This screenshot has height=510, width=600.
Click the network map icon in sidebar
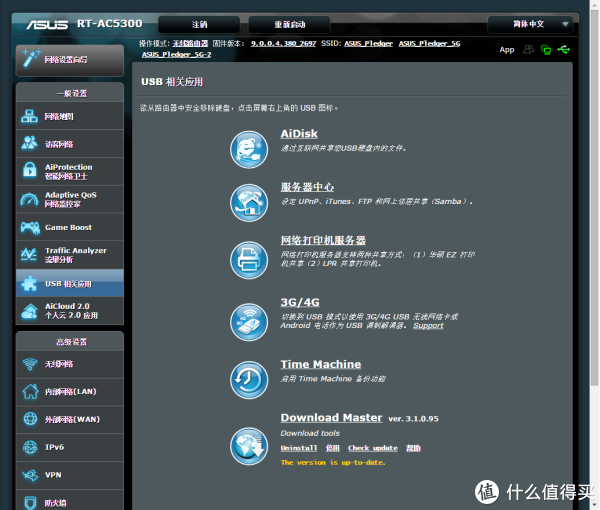coord(29,116)
